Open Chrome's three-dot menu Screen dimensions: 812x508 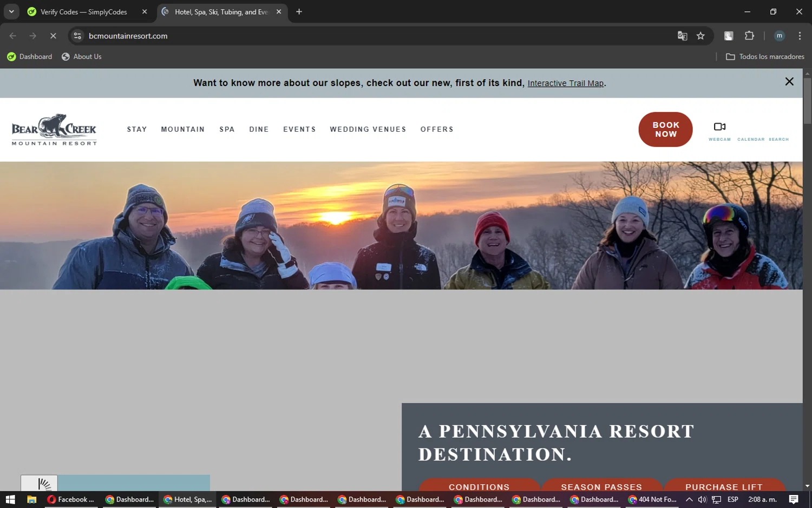coord(800,36)
